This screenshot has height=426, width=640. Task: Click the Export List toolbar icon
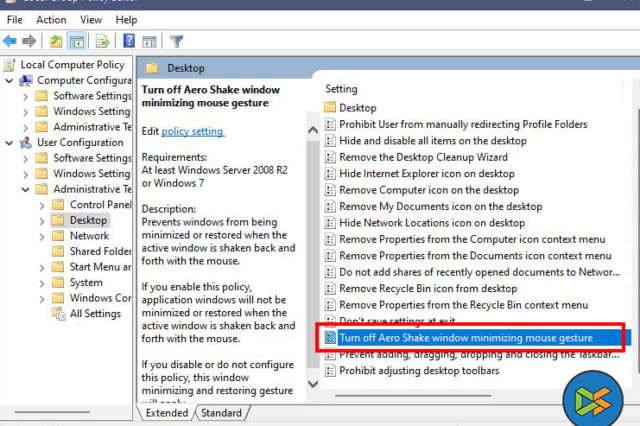[x=102, y=41]
